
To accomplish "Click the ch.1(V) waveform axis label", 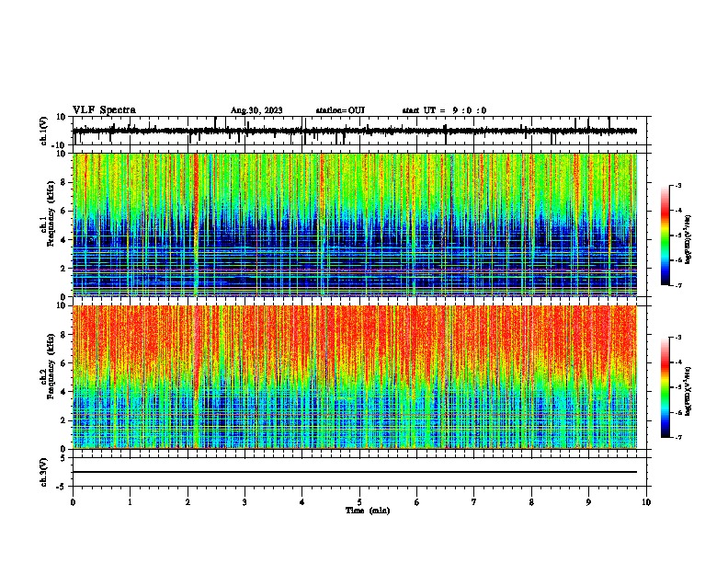I will click(44, 131).
